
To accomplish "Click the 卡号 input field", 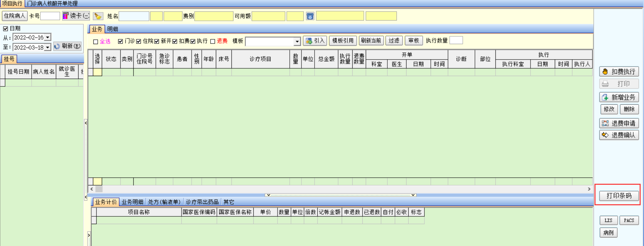I will 50,16.
